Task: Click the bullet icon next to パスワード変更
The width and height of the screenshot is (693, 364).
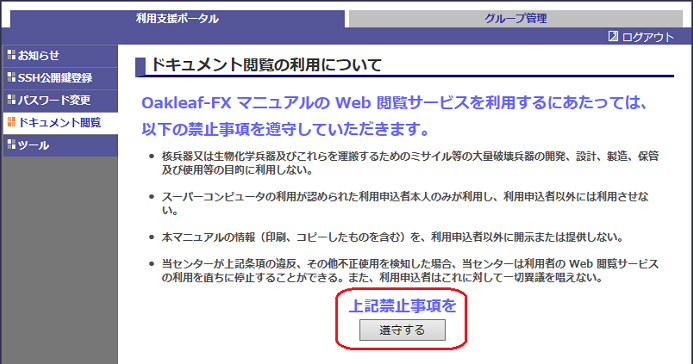Action: click(11, 99)
